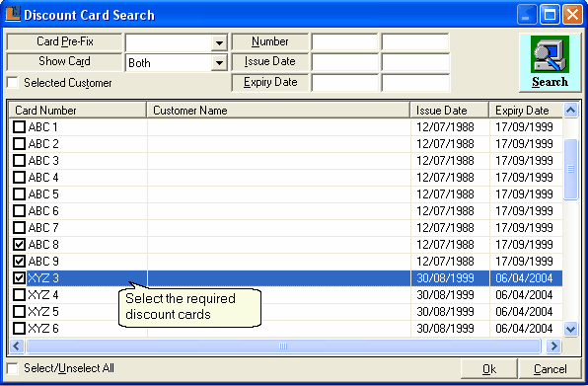Sort by the Customer Name column header

click(x=278, y=111)
